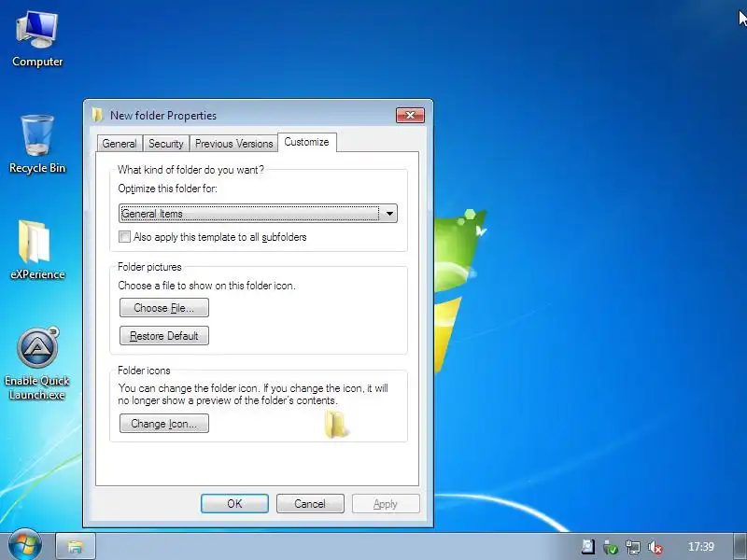Dismiss dialog with Cancel button
This screenshot has height=560, width=747.
[x=310, y=503]
